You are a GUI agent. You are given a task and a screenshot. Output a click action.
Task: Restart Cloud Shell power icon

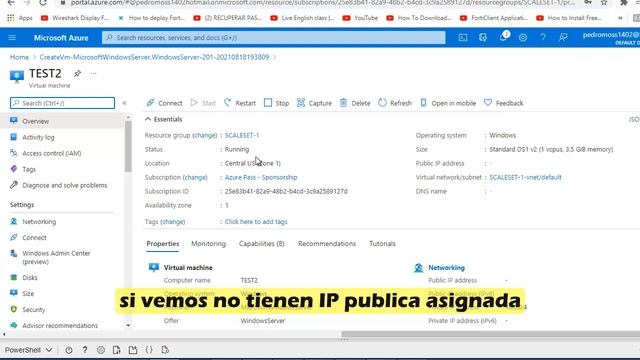(x=69, y=350)
